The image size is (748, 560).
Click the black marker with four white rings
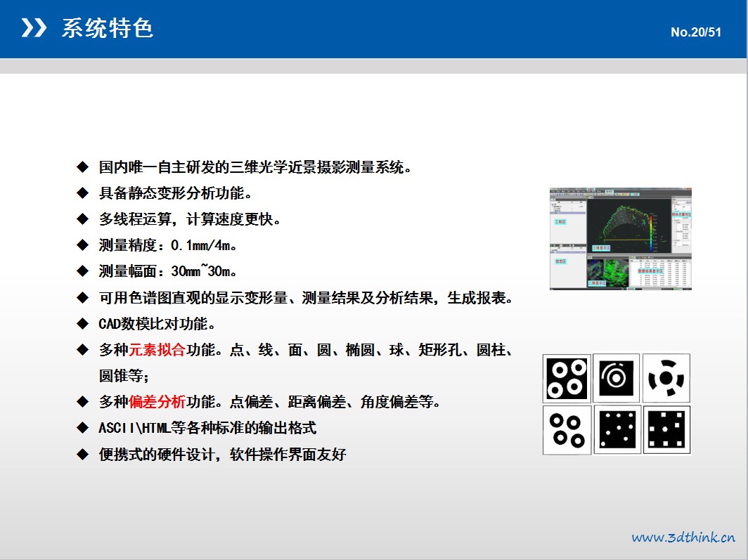click(x=567, y=377)
